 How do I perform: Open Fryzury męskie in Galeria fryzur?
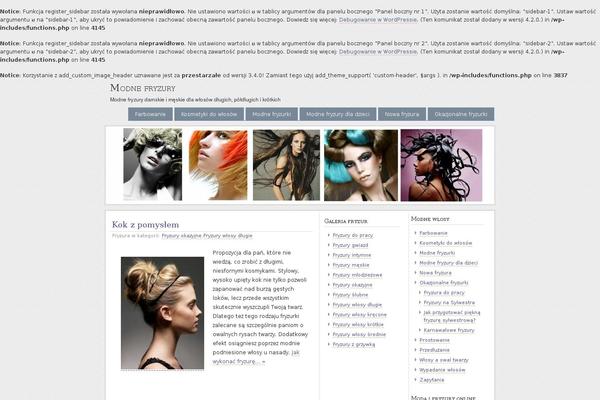click(351, 265)
